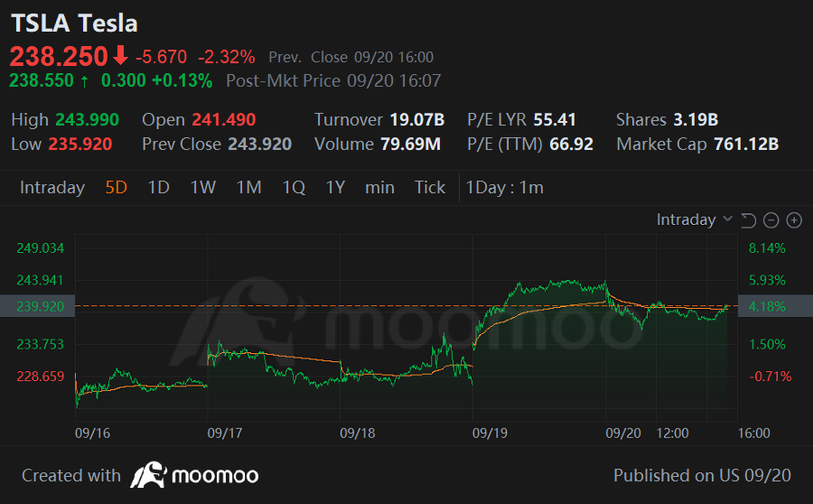The height and width of the screenshot is (504, 813).
Task: Click the green up arrow beside post-market price
Action: tap(84, 81)
